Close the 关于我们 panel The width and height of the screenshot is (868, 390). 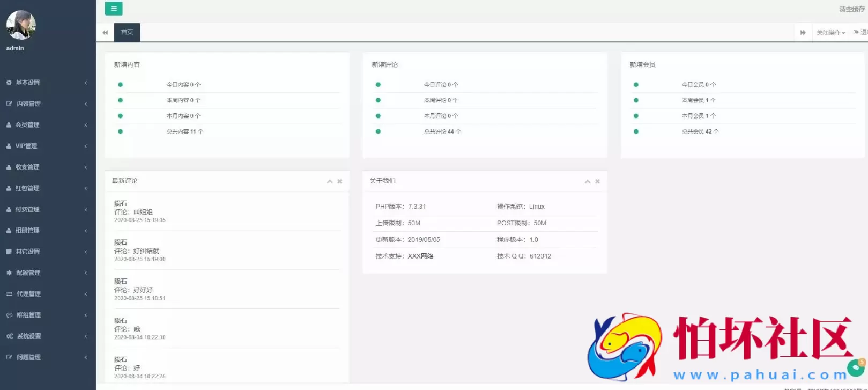click(597, 181)
